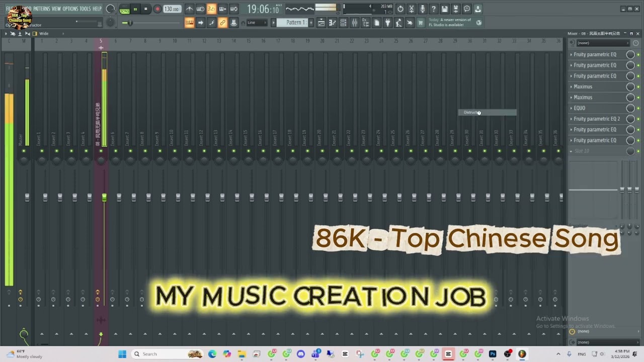Viewport: 644px width, 362px height.
Task: Click the download arrow icon in toolbar
Action: [478, 9]
